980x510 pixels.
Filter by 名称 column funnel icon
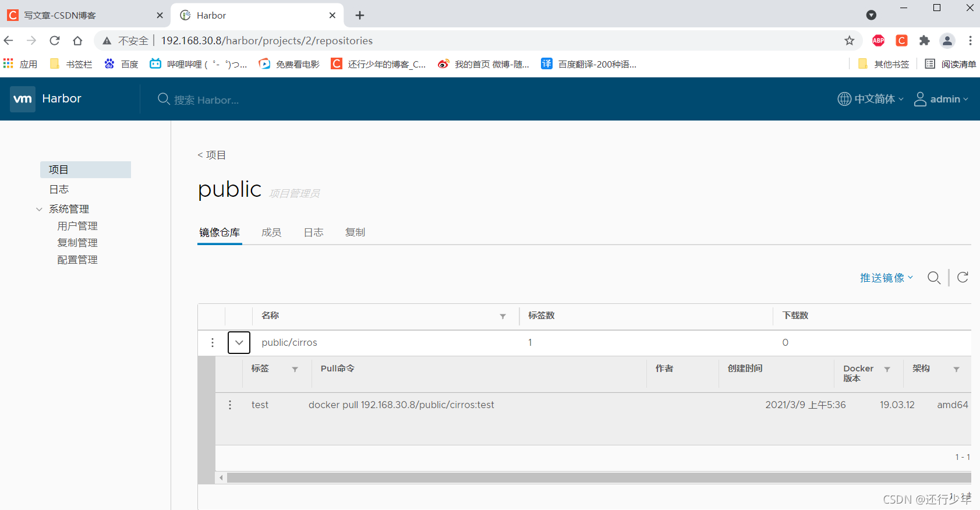[x=503, y=316]
